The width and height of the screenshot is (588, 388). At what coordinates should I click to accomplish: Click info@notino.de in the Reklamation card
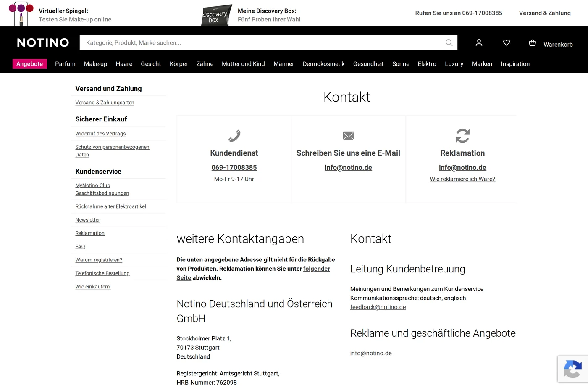coord(462,167)
